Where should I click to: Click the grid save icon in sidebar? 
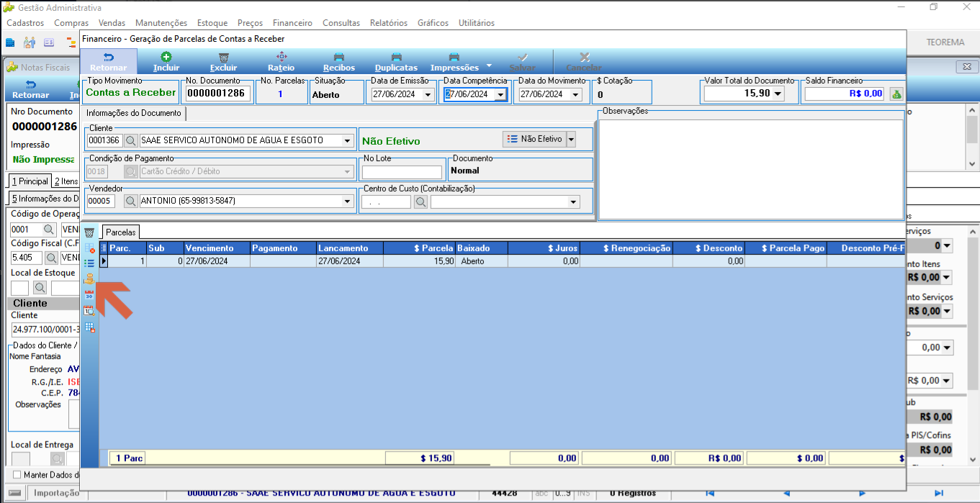[89, 327]
